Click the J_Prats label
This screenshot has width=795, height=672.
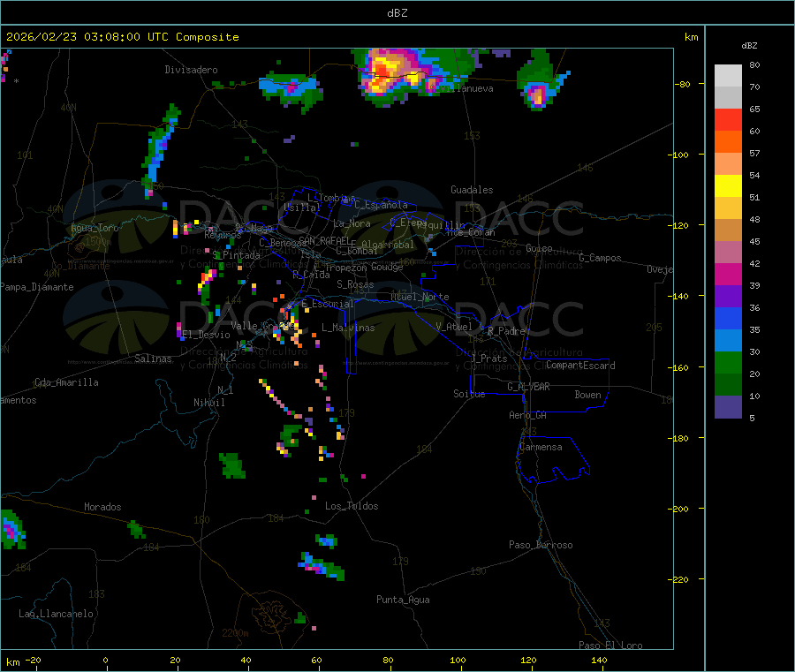click(x=488, y=358)
